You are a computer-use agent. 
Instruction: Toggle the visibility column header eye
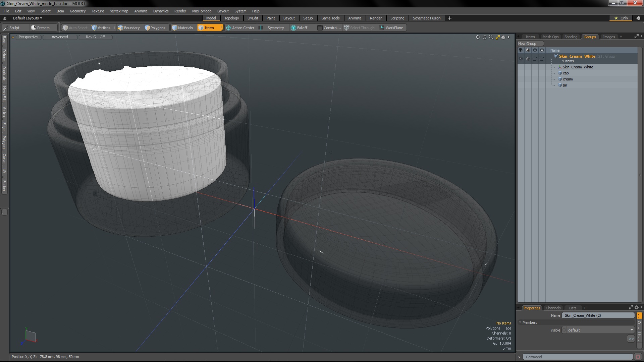[521, 50]
